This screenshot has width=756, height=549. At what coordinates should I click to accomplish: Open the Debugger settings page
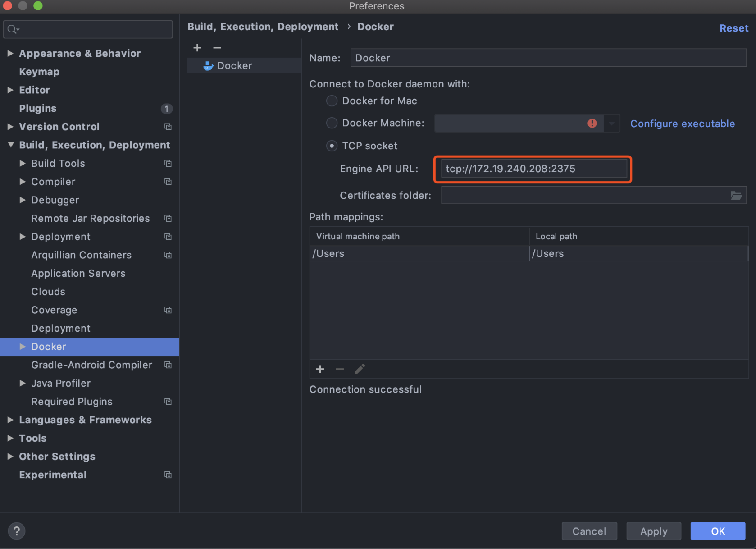[55, 200]
